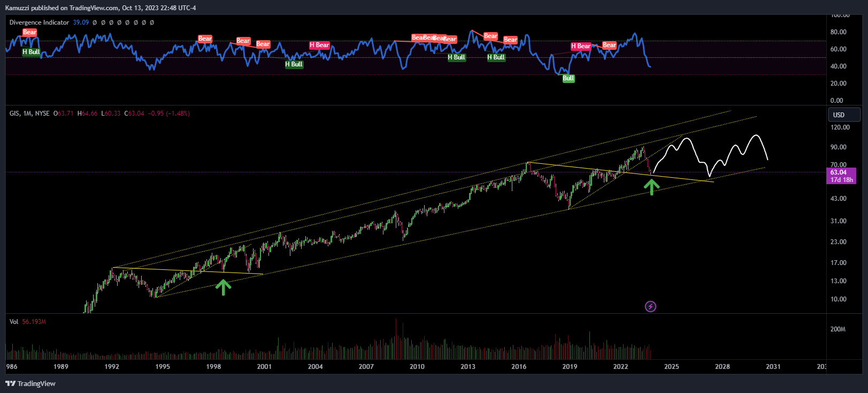Click the GIS, 1M, NYSE symbol legend
Viewport: 868px width, 393px height.
[x=29, y=114]
